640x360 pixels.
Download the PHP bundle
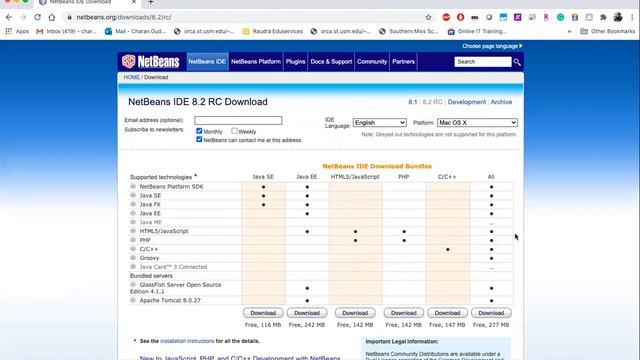pos(404,313)
